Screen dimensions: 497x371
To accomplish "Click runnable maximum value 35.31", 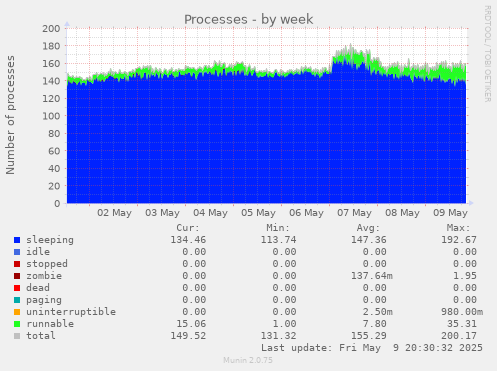I will (x=462, y=324).
